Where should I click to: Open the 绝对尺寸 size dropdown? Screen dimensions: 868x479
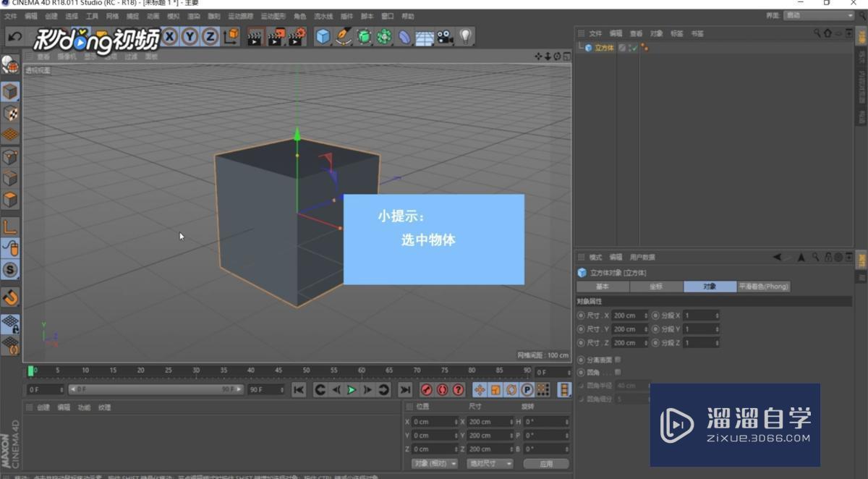point(490,463)
